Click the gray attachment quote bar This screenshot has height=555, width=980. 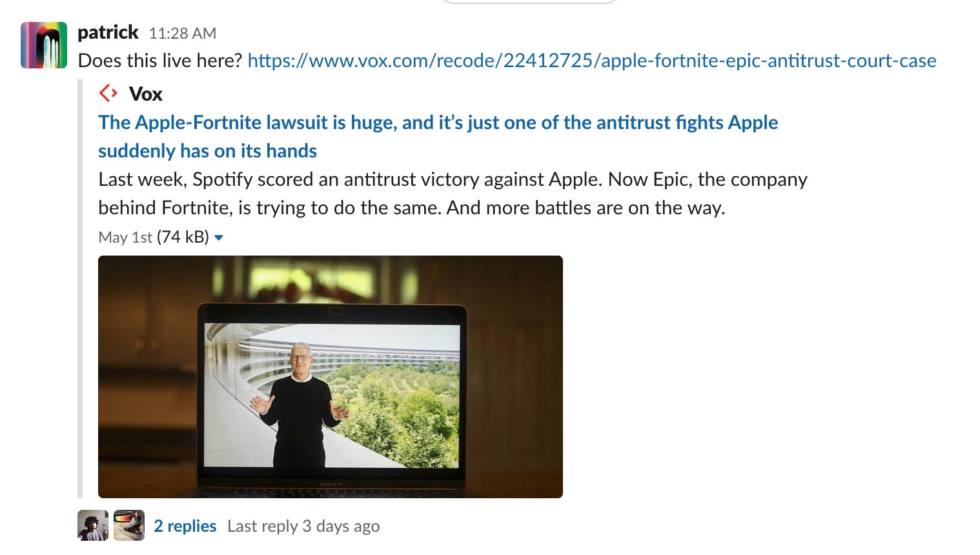tap(80, 288)
